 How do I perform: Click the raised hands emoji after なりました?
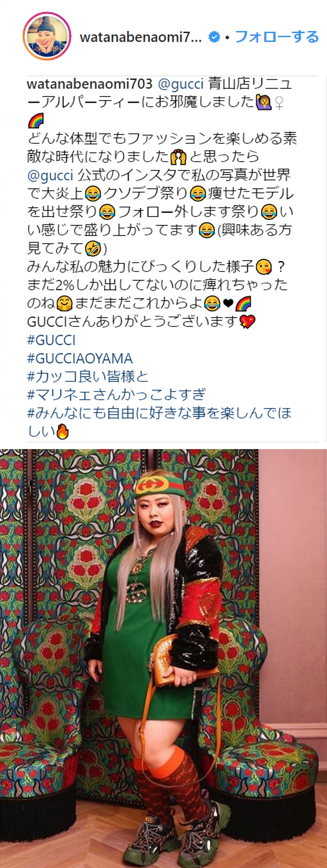178,157
